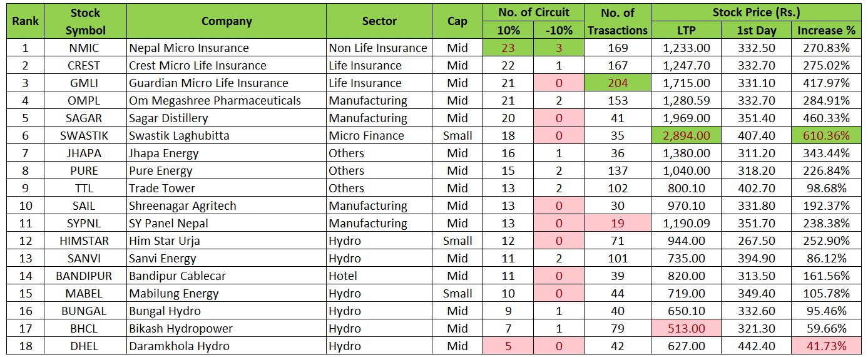Click the No. of Circuit header
Viewport: 868px width, 357px height.
[x=534, y=12]
